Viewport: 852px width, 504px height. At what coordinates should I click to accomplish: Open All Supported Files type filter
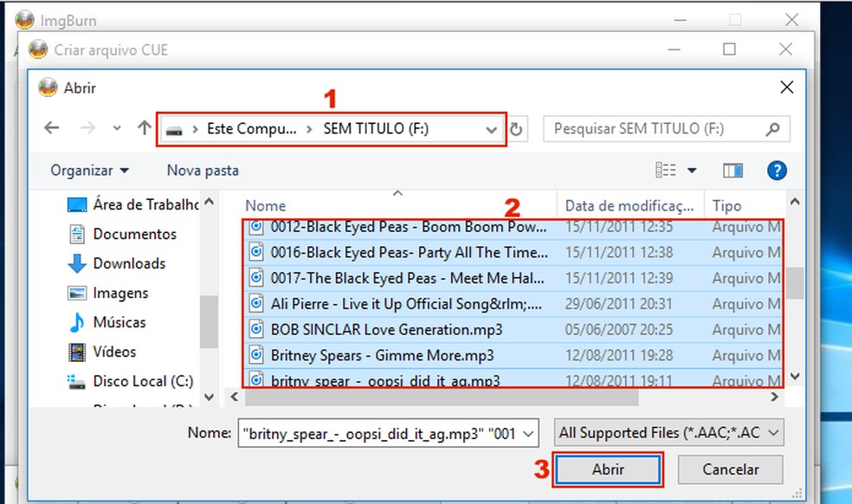pos(669,433)
